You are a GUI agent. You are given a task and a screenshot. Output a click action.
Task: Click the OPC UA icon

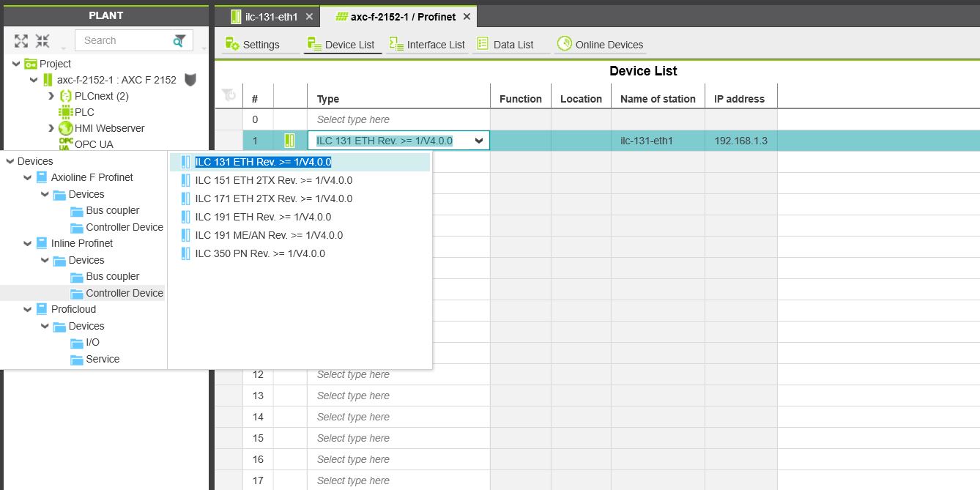66,144
